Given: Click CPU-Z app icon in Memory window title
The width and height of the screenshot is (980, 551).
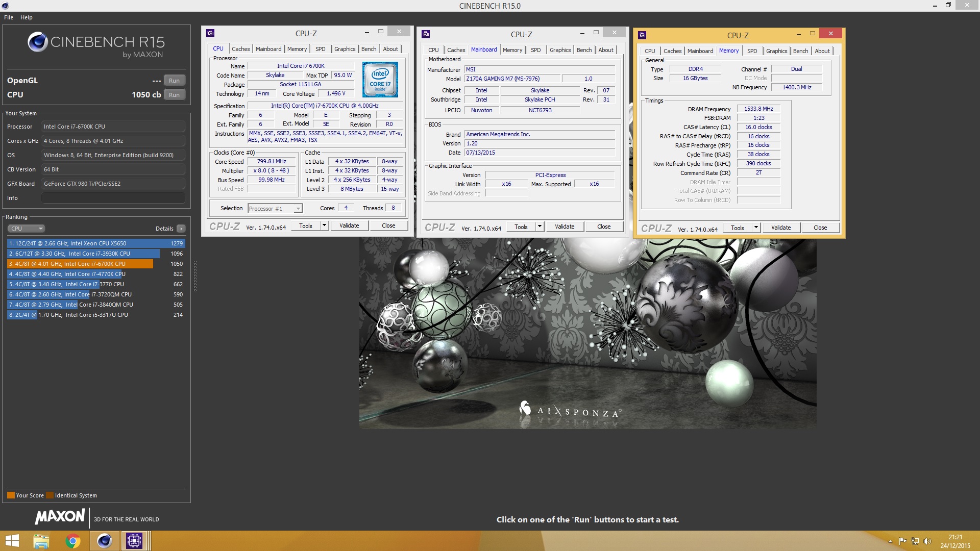Looking at the screenshot, I should pyautogui.click(x=642, y=35).
